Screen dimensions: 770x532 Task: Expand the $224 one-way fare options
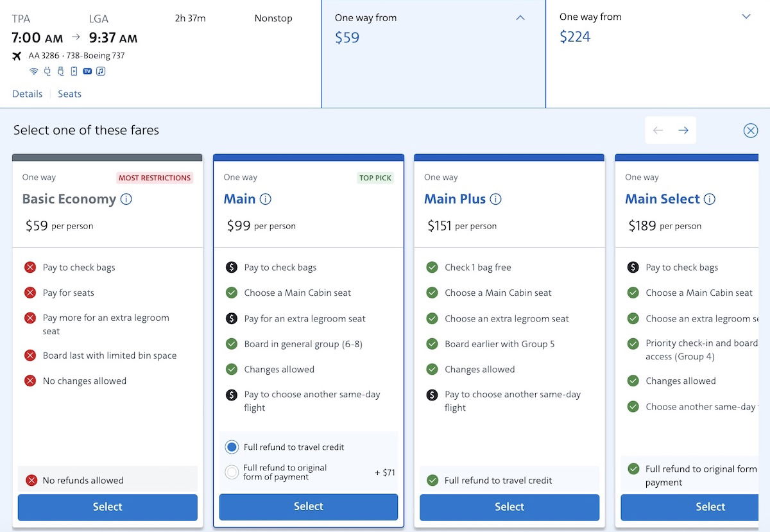746,17
